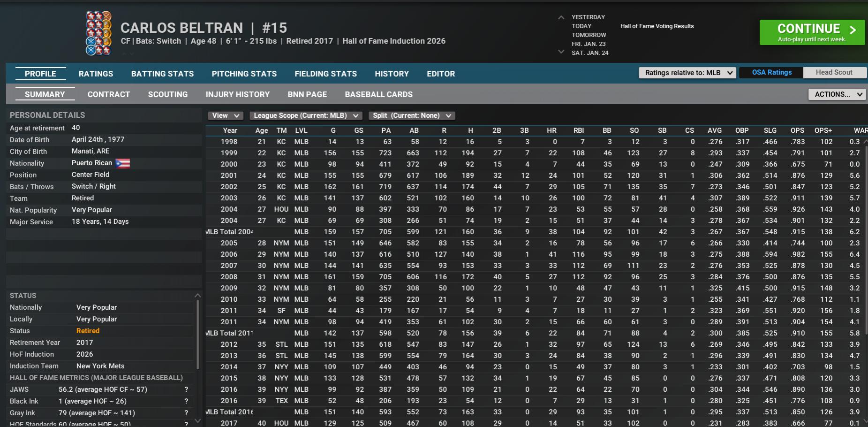
Task: Switch ratings to Head Scout
Action: (x=834, y=72)
